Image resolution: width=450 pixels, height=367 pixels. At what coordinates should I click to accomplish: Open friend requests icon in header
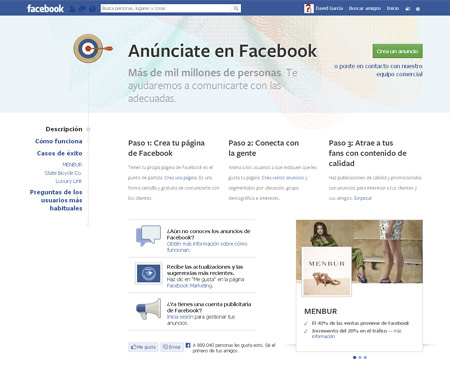(x=72, y=9)
